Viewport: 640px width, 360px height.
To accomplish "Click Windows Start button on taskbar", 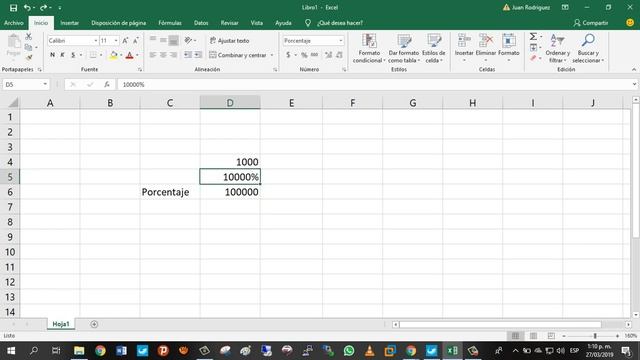I will pyautogui.click(x=11, y=351).
